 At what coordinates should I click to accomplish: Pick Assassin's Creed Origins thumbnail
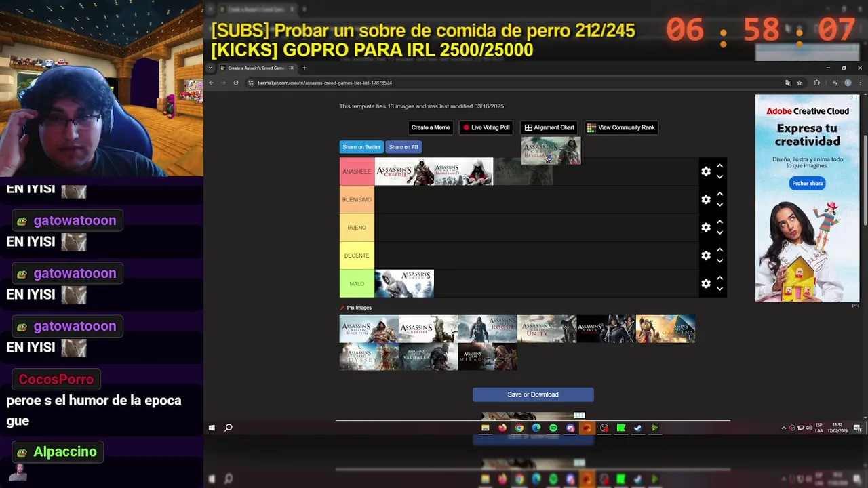point(665,329)
